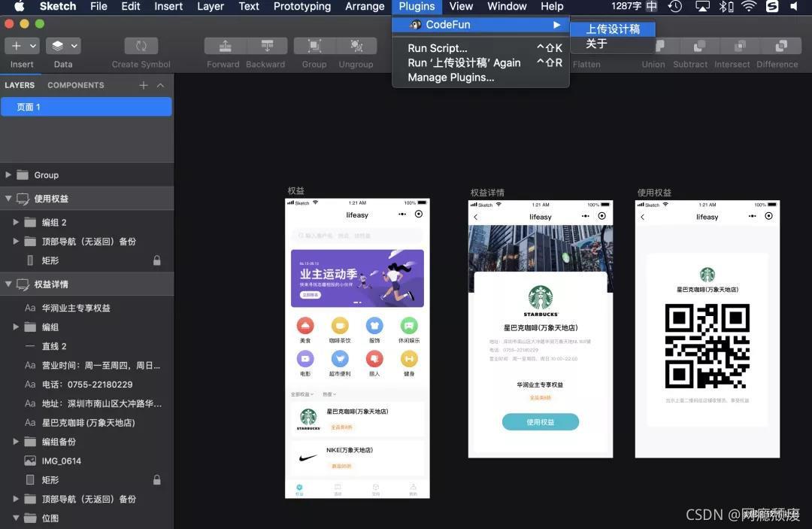Viewport: 812px width, 529px height.
Task: Expand 顶部导航 备份 under 使用权益
Action: [x=16, y=241]
